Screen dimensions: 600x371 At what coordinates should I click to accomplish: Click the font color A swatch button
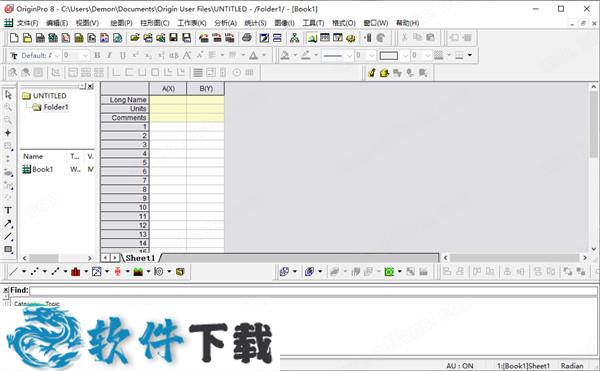coord(253,55)
